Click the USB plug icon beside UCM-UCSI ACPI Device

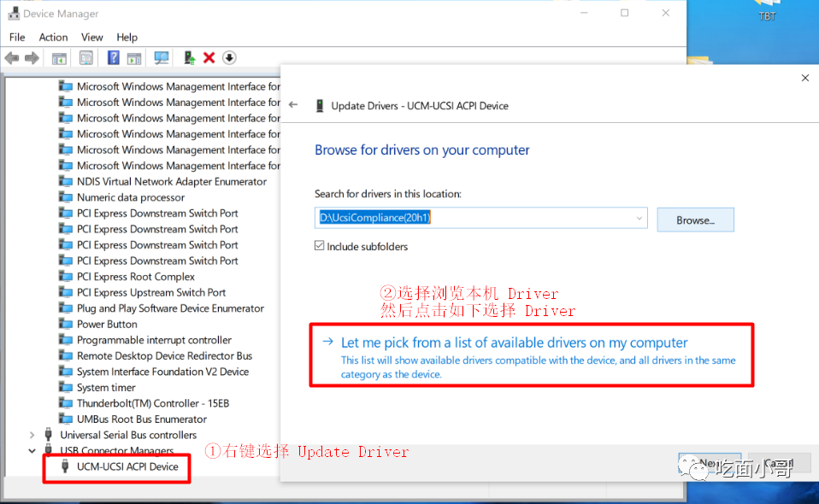point(65,466)
